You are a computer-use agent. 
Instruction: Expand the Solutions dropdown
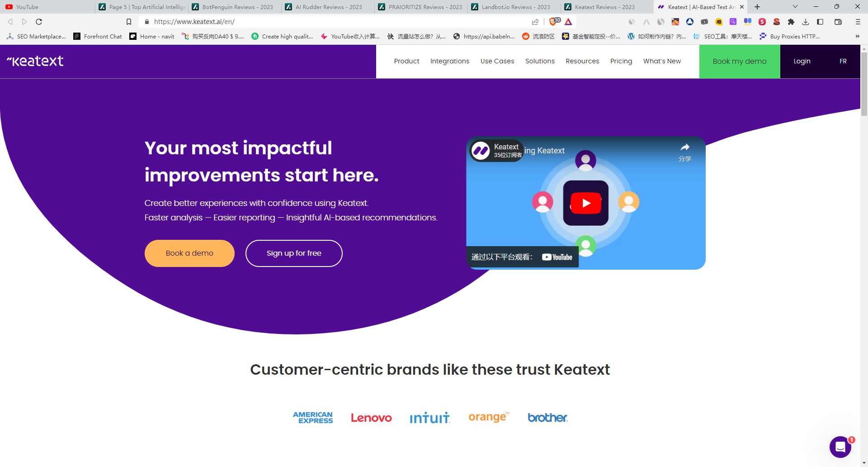click(x=540, y=61)
